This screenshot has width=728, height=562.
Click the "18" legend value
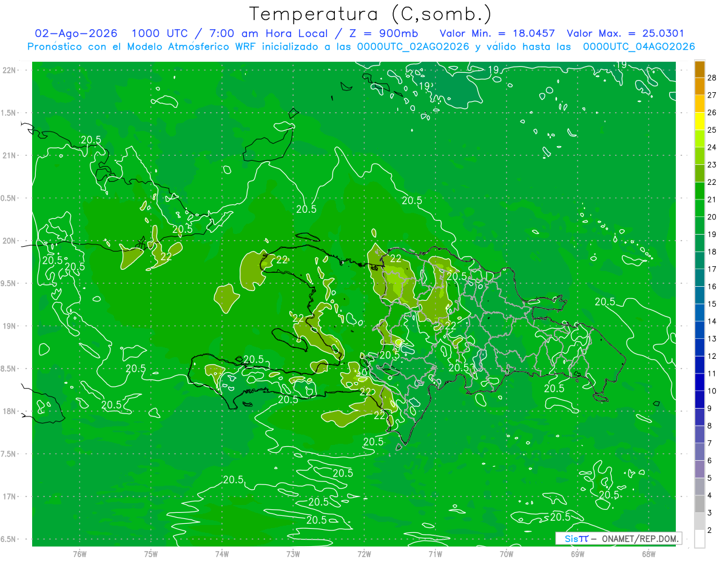pos(712,252)
